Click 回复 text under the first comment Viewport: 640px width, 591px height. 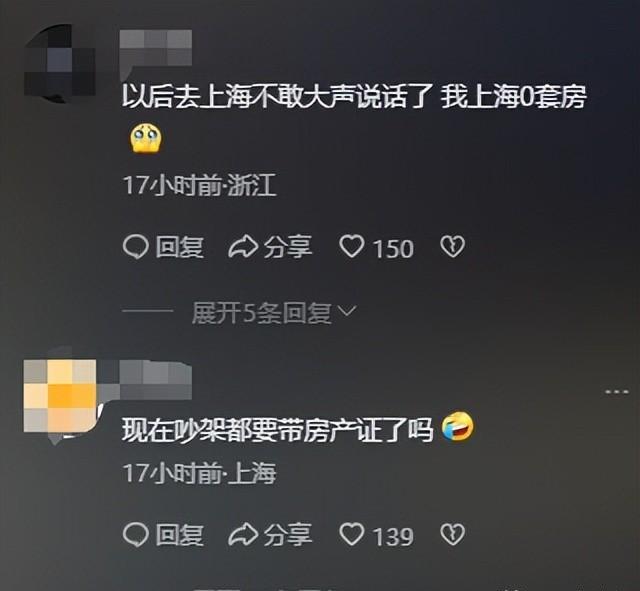click(x=179, y=247)
